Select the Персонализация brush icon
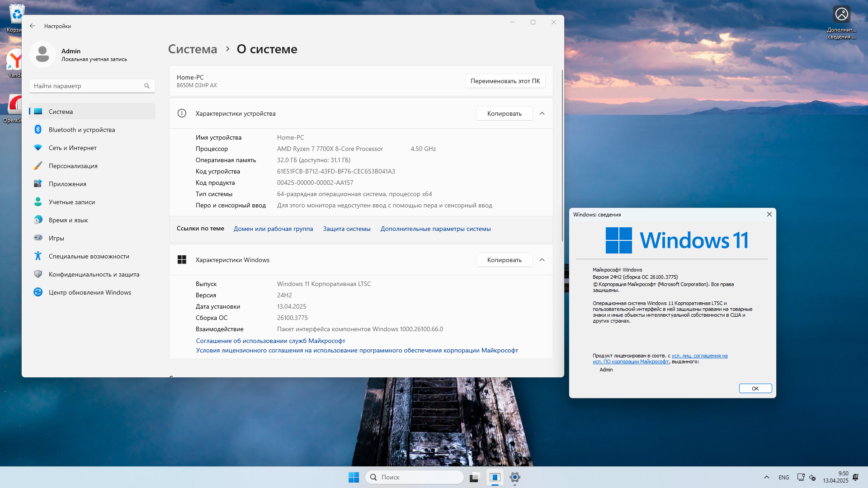Viewport: 868px width, 488px height. point(38,166)
